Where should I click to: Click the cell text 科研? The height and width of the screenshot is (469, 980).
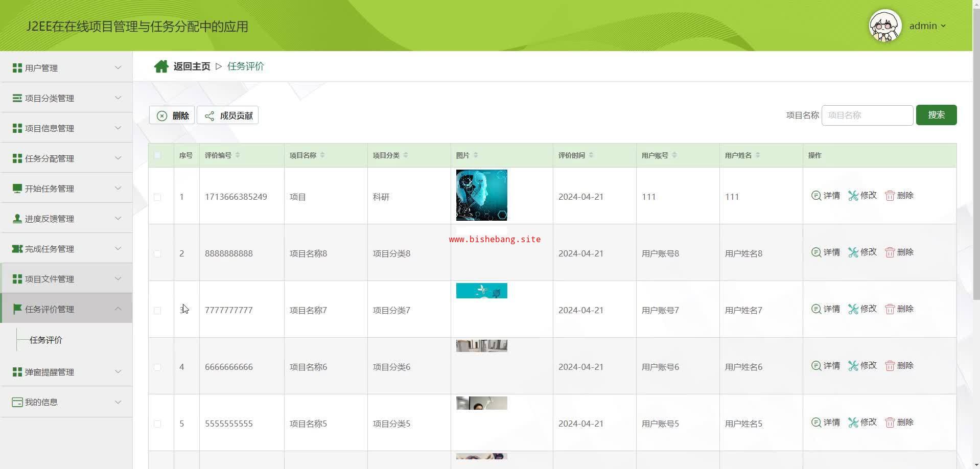pyautogui.click(x=381, y=197)
